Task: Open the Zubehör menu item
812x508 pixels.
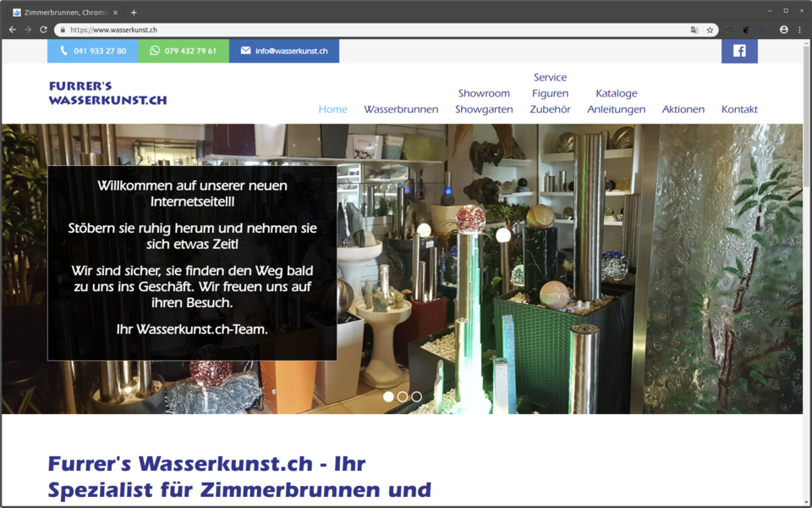Action: (551, 109)
